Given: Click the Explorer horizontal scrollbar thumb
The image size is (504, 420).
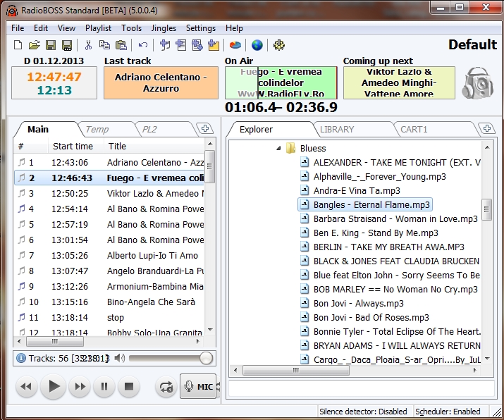Looking at the screenshot, I should 296,370.
